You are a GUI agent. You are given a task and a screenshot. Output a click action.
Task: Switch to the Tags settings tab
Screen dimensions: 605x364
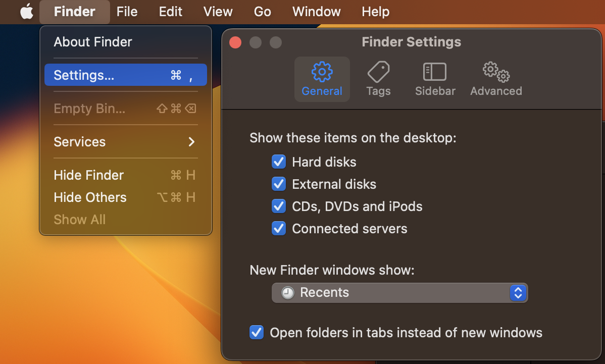pos(378,79)
